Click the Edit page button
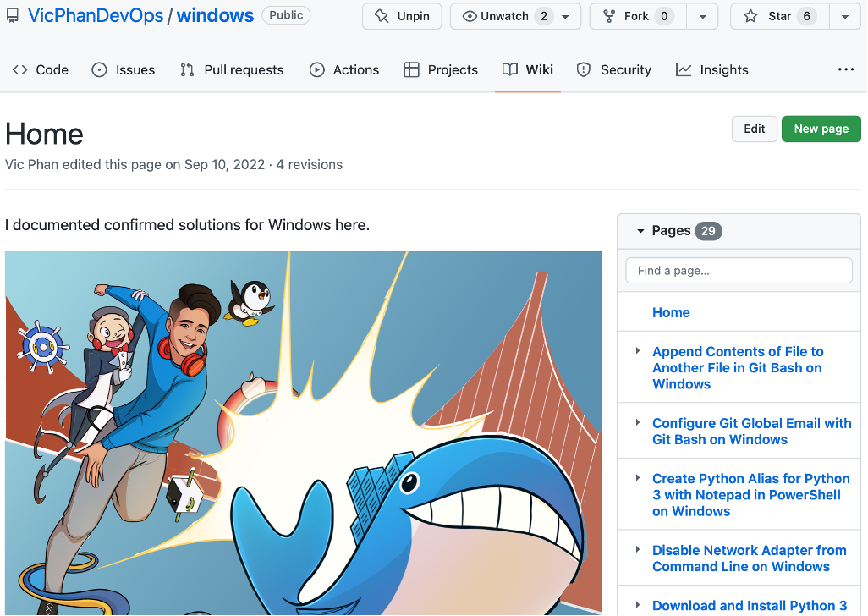The image size is (868, 616). pyautogui.click(x=754, y=129)
